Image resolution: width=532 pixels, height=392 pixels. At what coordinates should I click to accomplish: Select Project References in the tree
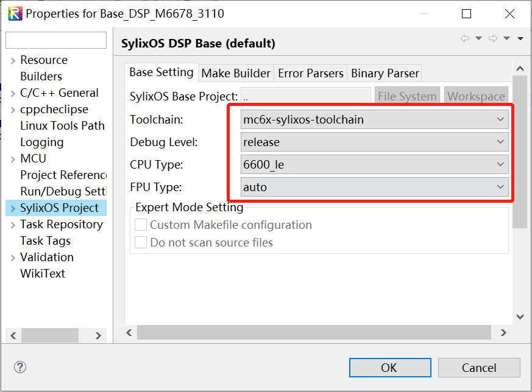coord(63,175)
